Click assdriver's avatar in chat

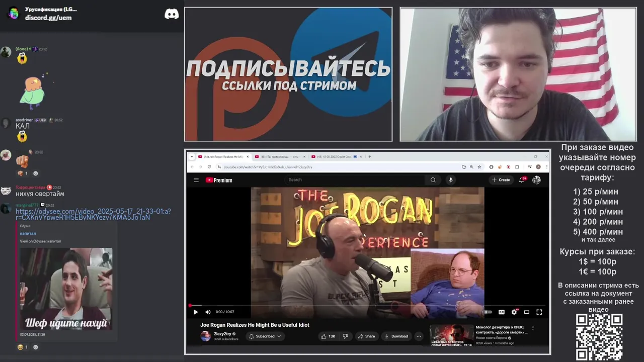pos(6,123)
